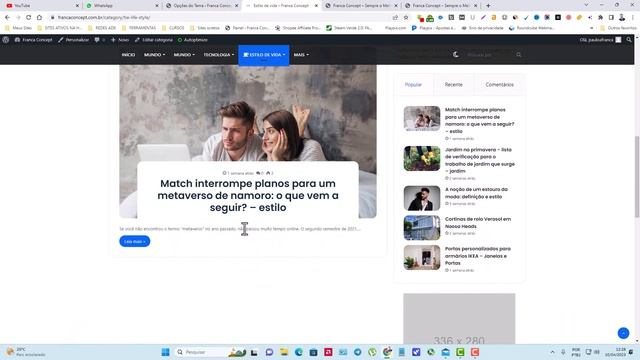Expand the MAIS menu
The width and height of the screenshot is (640, 360).
click(x=301, y=55)
